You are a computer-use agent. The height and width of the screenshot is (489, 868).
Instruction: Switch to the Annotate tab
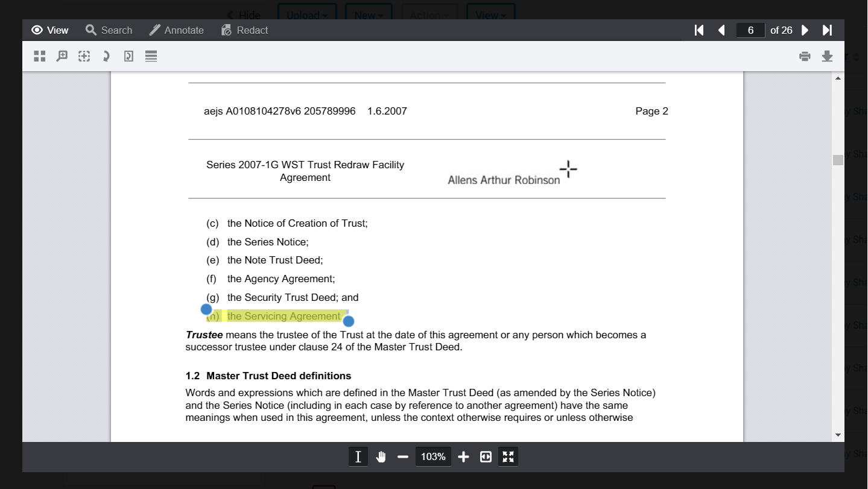[176, 30]
